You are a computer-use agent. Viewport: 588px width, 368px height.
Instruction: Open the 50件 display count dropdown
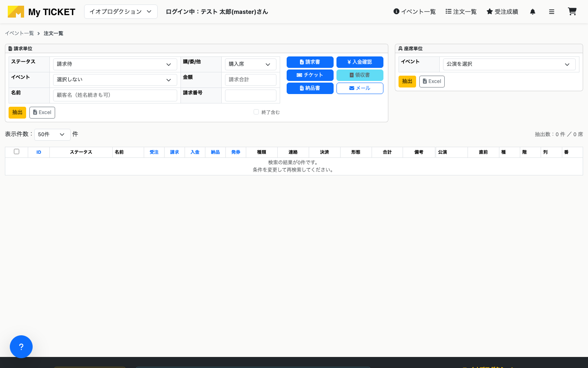coord(52,135)
